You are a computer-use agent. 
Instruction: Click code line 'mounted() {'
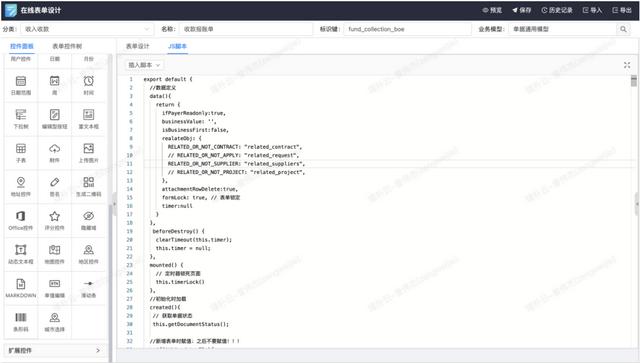coord(166,265)
